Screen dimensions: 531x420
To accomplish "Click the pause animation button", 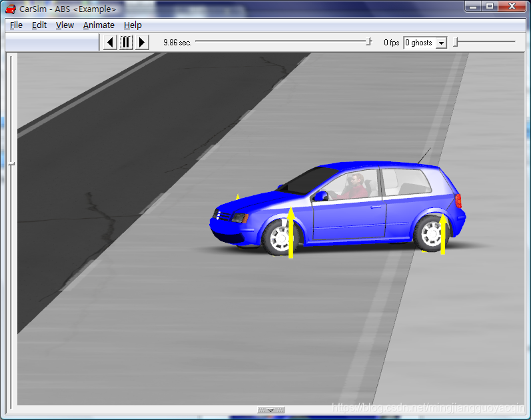I will click(x=126, y=43).
